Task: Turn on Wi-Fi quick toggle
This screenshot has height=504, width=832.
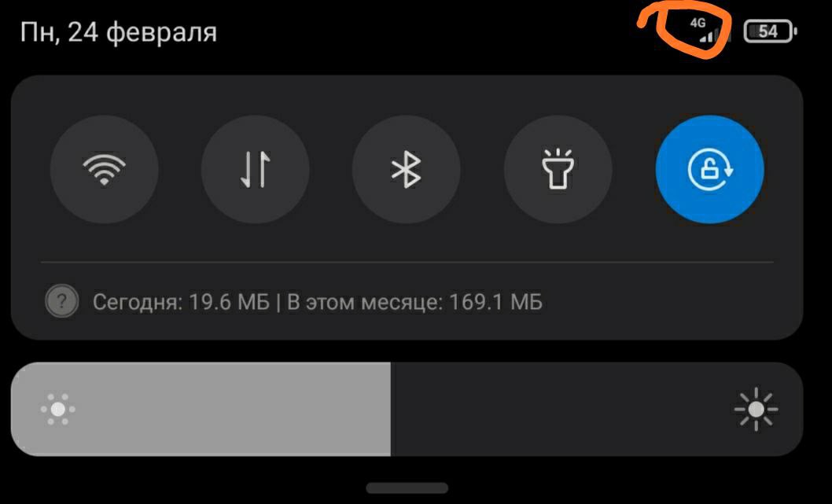Action: (105, 169)
